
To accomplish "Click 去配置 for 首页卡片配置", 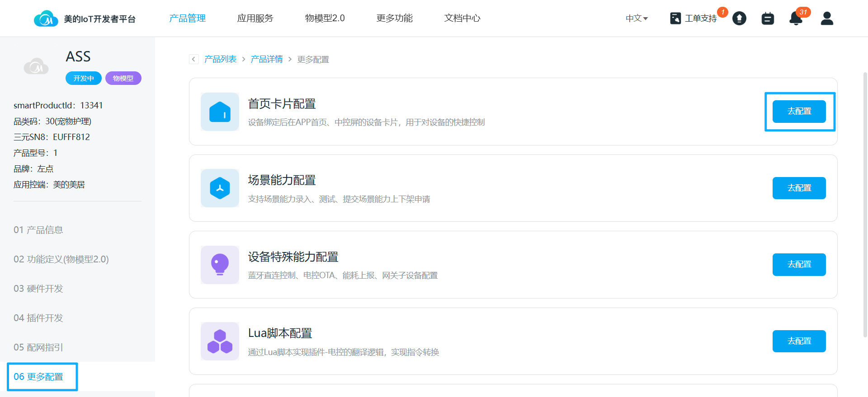I will pos(799,112).
